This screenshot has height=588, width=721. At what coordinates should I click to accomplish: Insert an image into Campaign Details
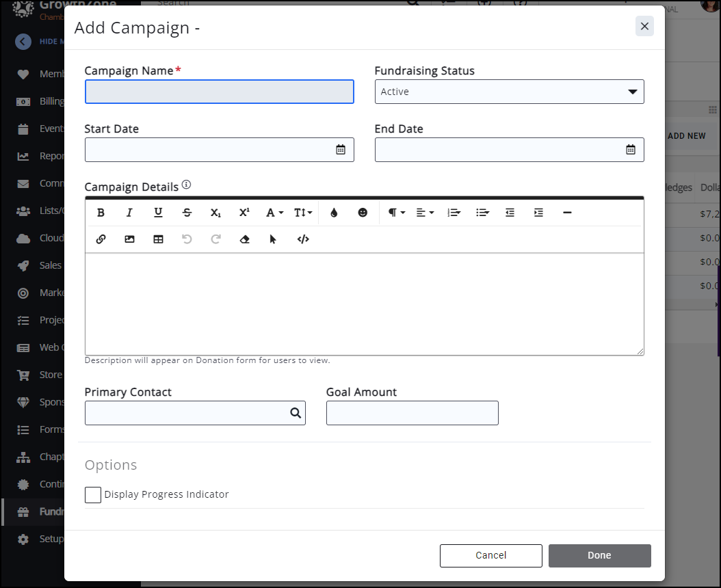click(129, 239)
